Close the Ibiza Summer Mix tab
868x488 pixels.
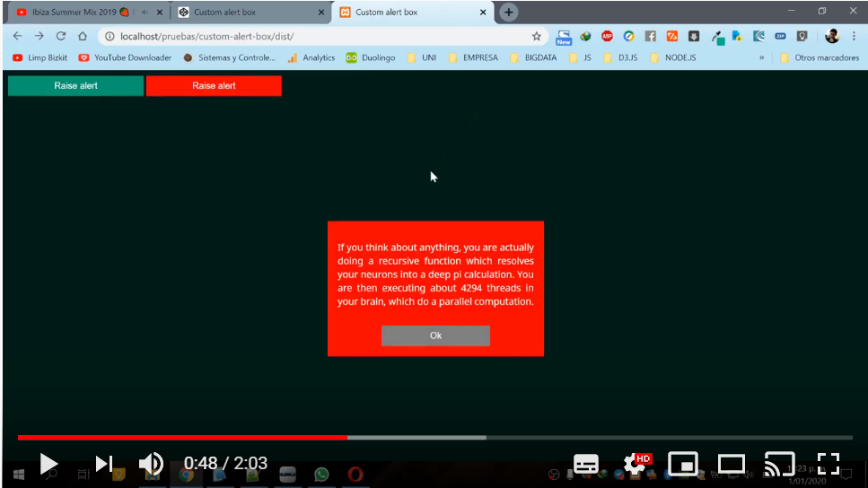pyautogui.click(x=160, y=13)
